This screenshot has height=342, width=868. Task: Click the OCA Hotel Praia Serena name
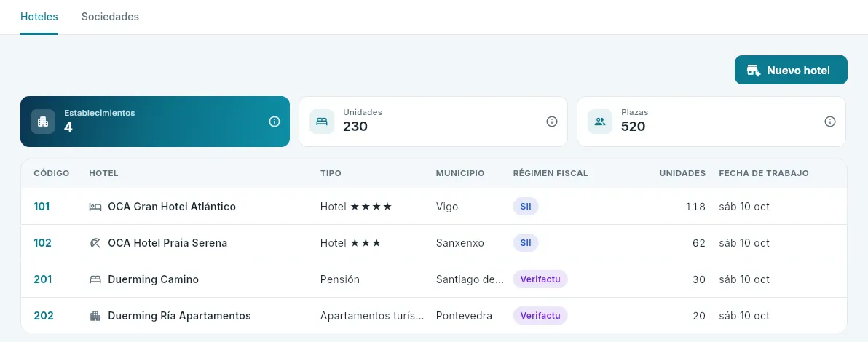coord(167,243)
